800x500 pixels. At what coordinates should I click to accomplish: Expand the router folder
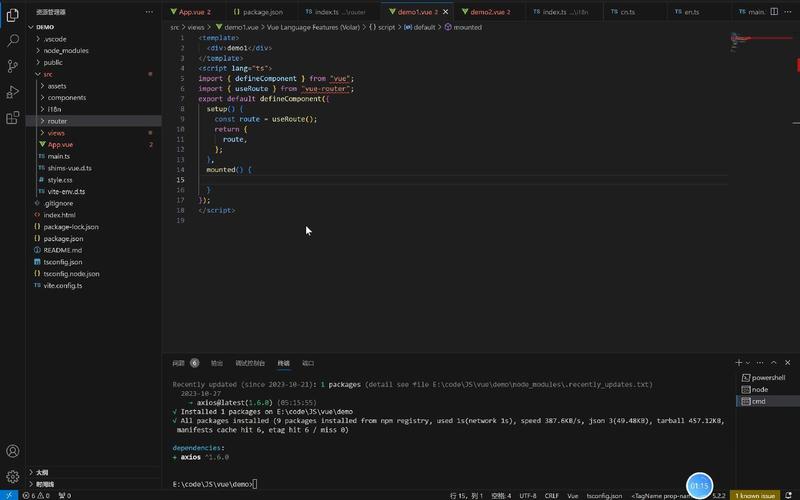point(94,121)
